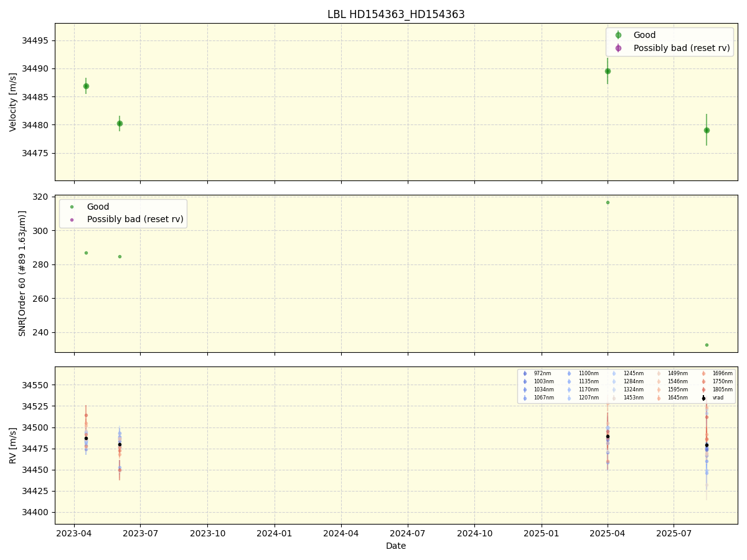
Task: Click the 1499nm legend entry
Action: coord(678,373)
